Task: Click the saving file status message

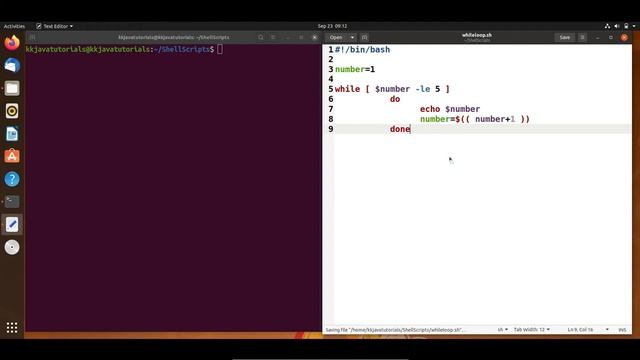Action: [x=395, y=329]
